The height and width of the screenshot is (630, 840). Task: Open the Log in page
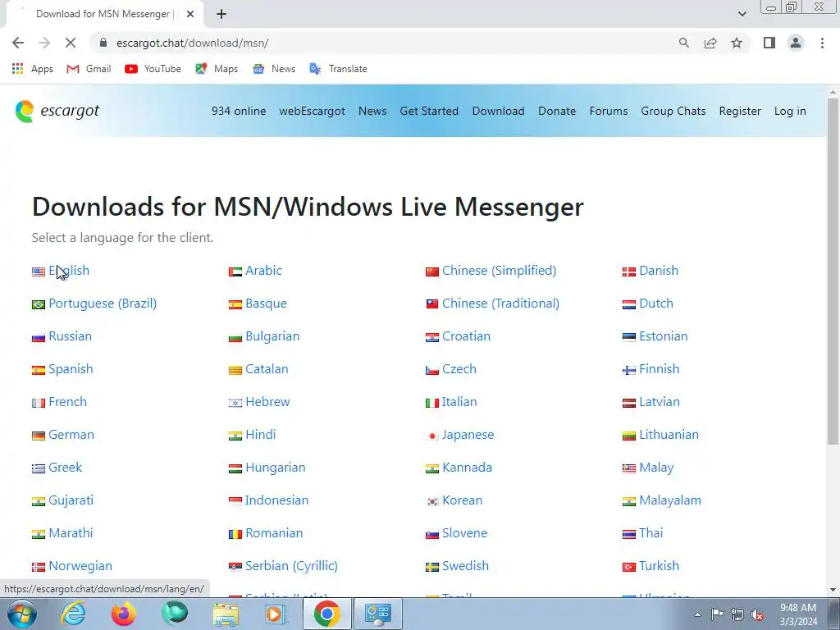click(x=790, y=111)
